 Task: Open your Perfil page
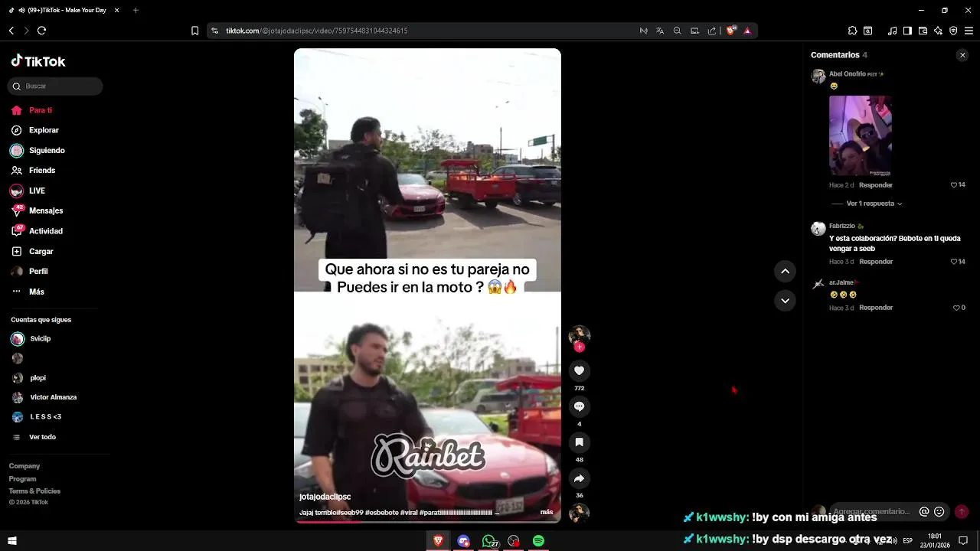29,272
